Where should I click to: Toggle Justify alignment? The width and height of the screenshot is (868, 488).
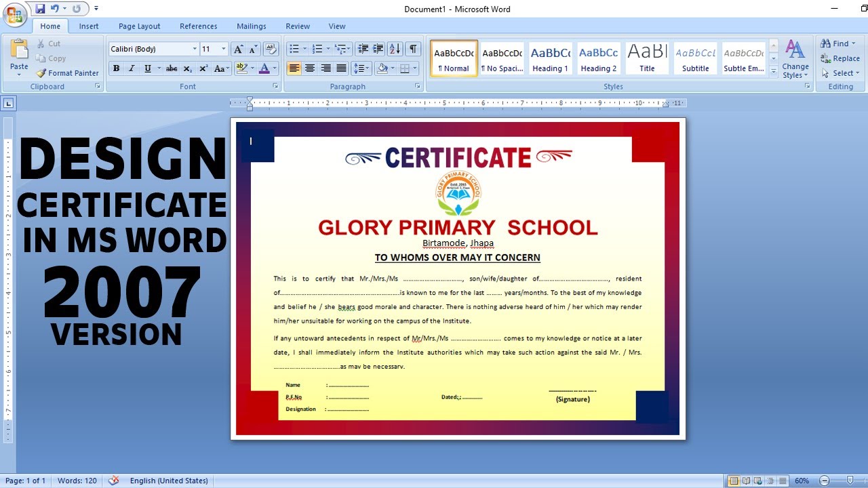coord(342,68)
